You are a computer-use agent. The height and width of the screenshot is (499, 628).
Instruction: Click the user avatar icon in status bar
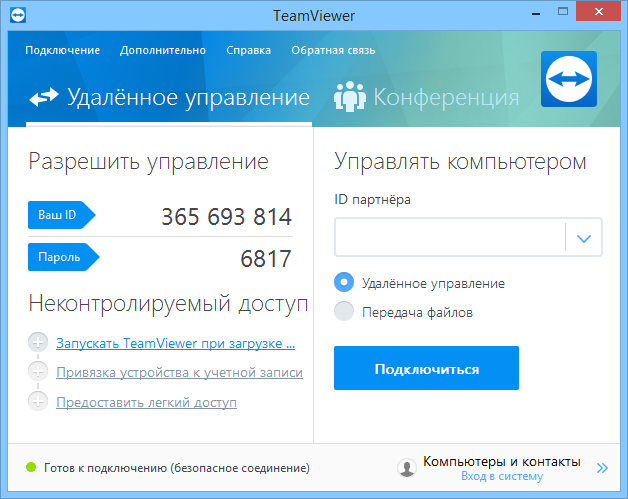tap(407, 468)
